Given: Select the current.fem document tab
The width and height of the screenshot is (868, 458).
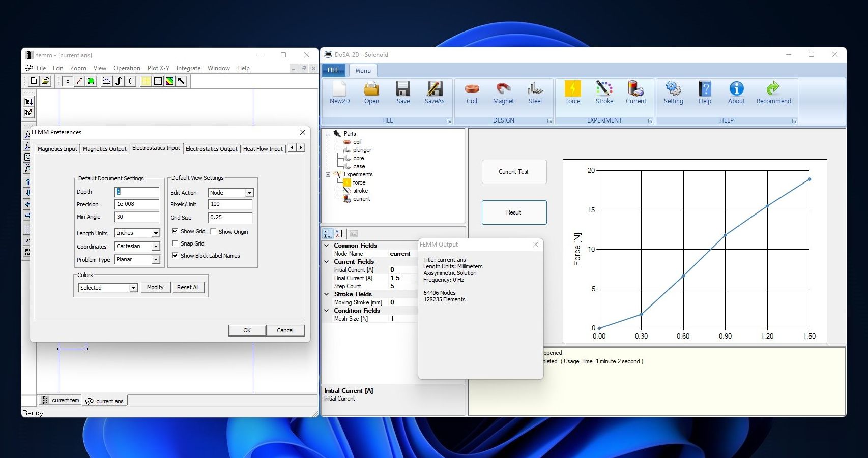Looking at the screenshot, I should (61, 401).
